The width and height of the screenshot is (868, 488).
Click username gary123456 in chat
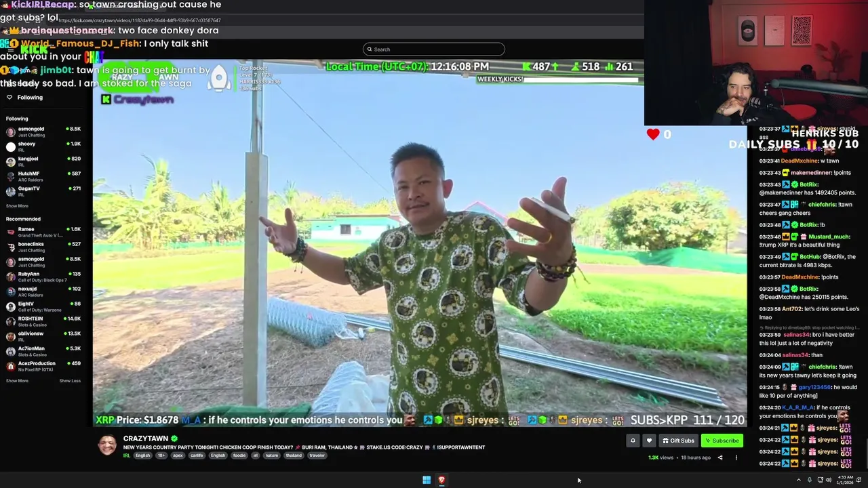pyautogui.click(x=814, y=387)
